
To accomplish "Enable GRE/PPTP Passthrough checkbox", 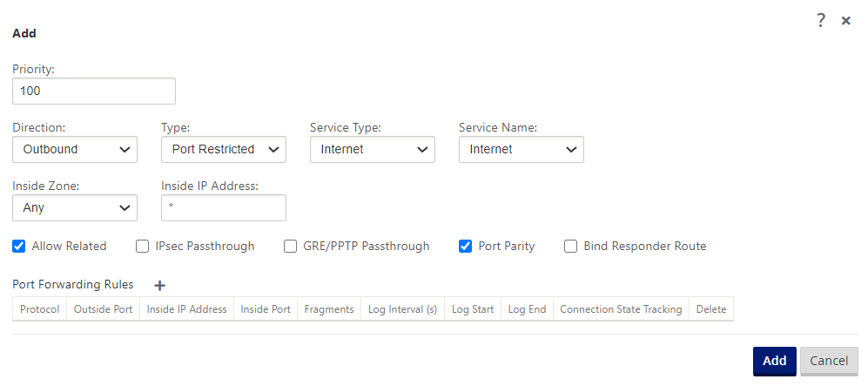I will point(290,247).
